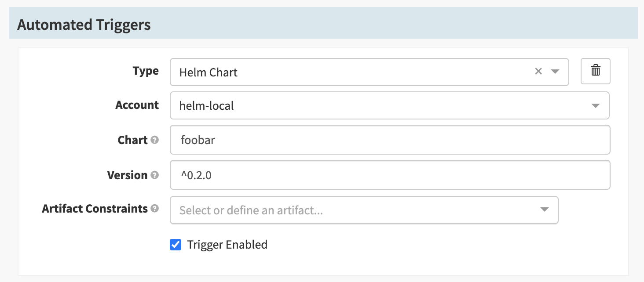Click the Account field label
Screen dimensions: 644x282
tap(137, 105)
